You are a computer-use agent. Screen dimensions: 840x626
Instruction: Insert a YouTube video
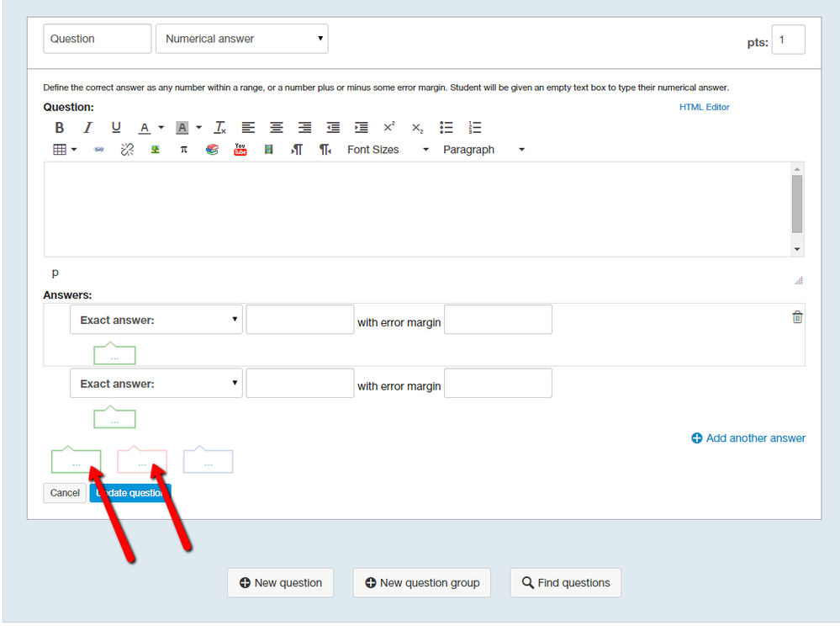(240, 150)
